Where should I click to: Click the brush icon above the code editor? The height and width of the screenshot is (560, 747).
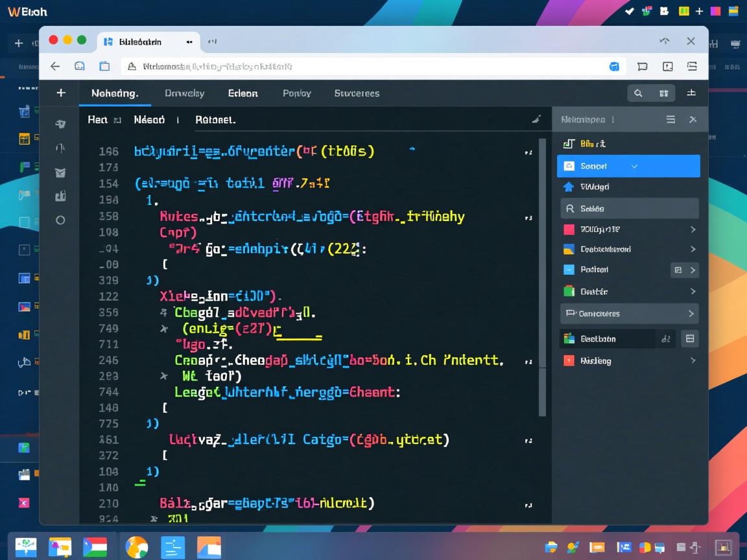coord(536,119)
